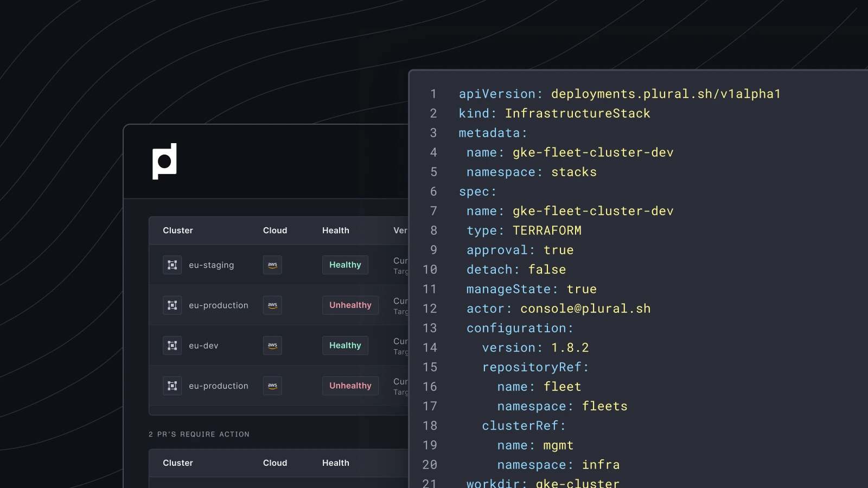Click the Health column header in the top table
The width and height of the screenshot is (868, 488).
[336, 230]
